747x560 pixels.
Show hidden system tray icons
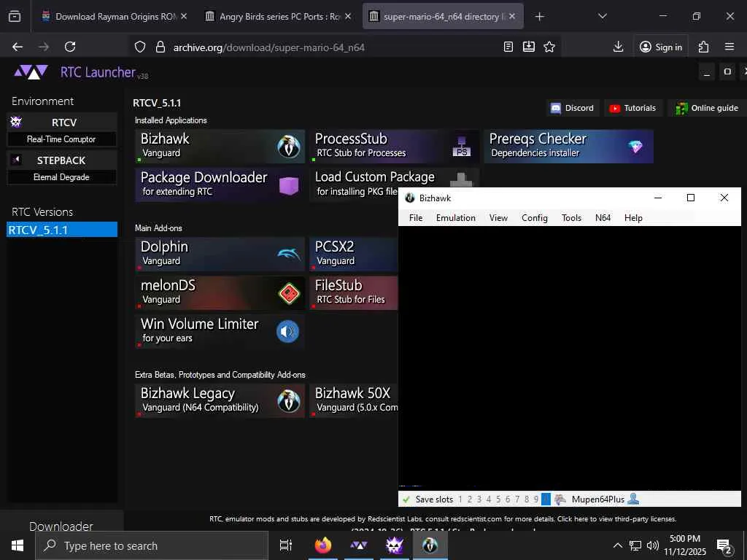pyautogui.click(x=617, y=545)
